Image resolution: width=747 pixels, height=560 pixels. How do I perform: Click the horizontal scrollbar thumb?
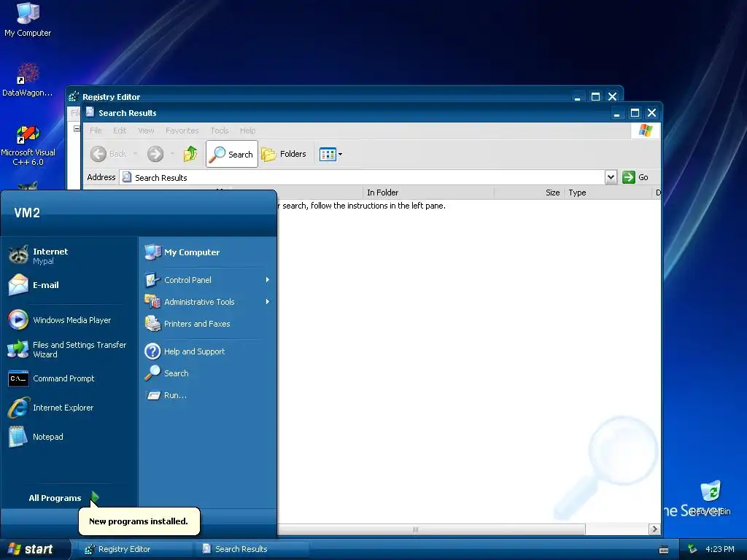point(415,529)
